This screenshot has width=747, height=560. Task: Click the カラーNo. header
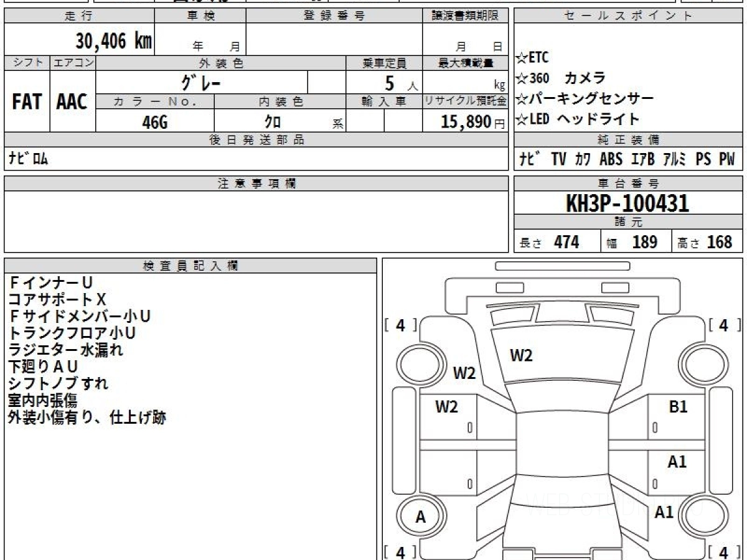(155, 101)
